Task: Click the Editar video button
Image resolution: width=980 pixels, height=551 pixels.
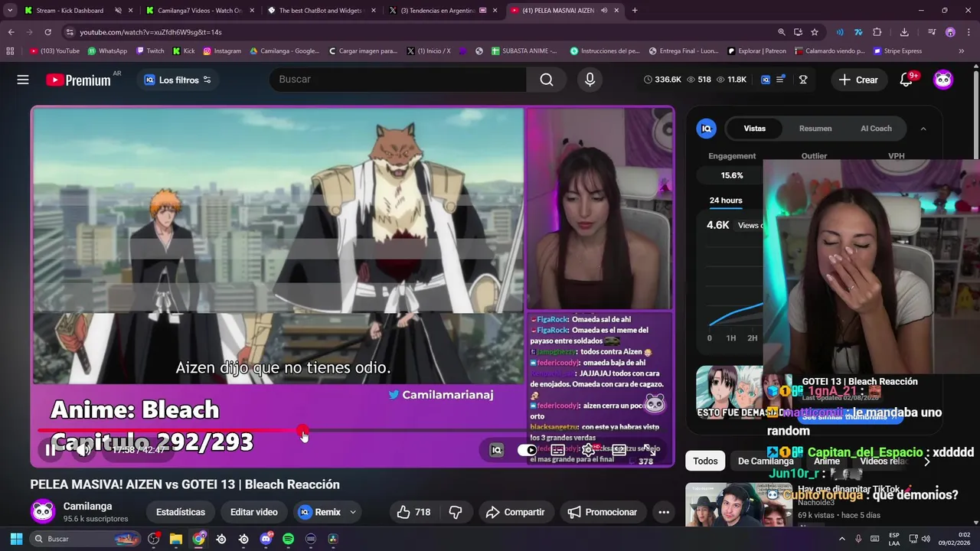Action: (x=254, y=512)
